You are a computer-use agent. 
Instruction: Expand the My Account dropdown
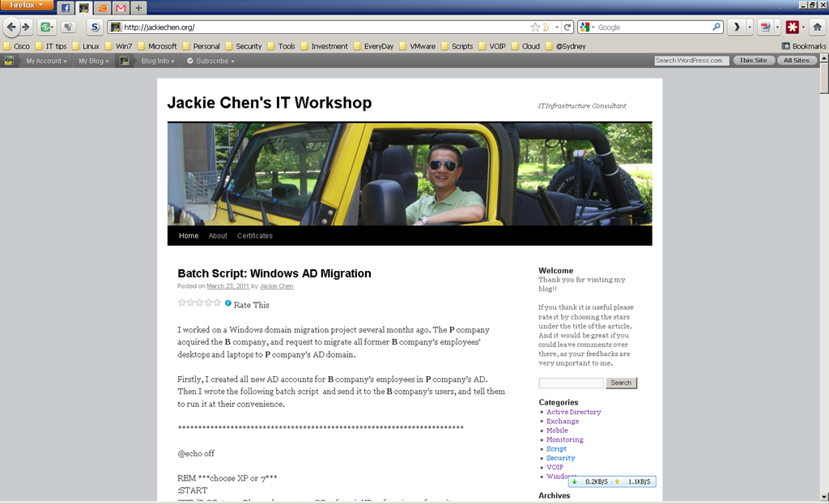coord(45,61)
